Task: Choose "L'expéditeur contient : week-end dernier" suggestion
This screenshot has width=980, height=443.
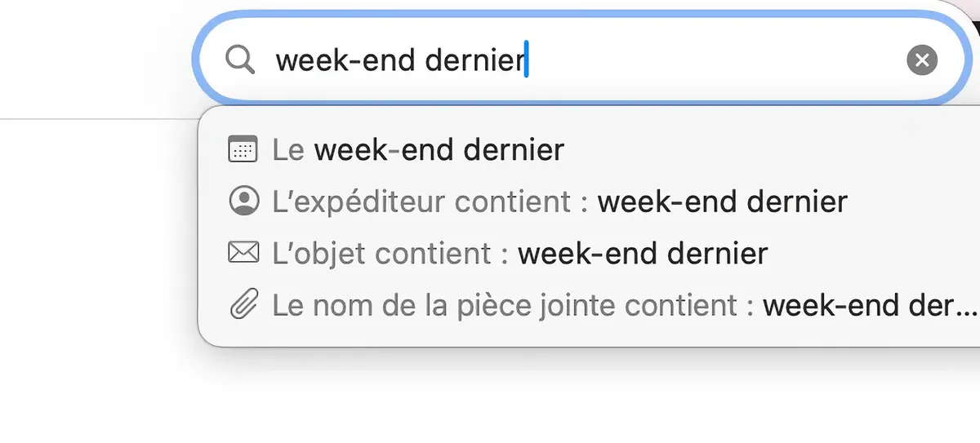Action: [559, 202]
